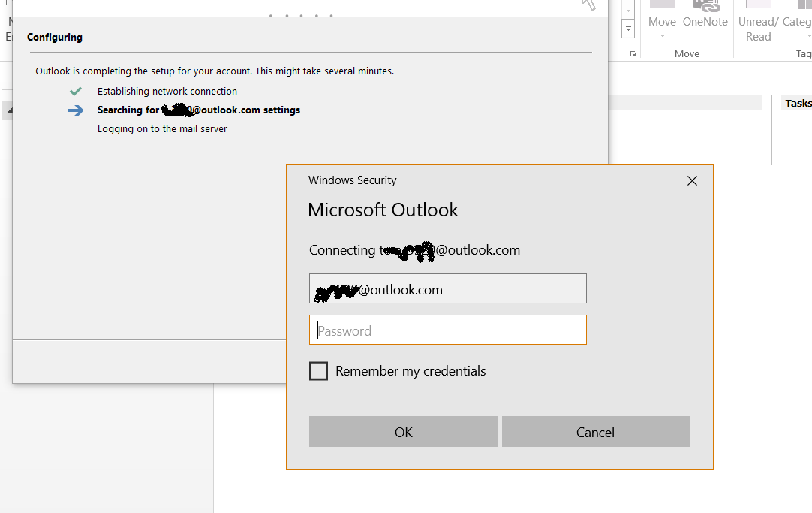The height and width of the screenshot is (513, 812).
Task: Select the 'Searching for ... settings' step line
Action: coord(199,110)
